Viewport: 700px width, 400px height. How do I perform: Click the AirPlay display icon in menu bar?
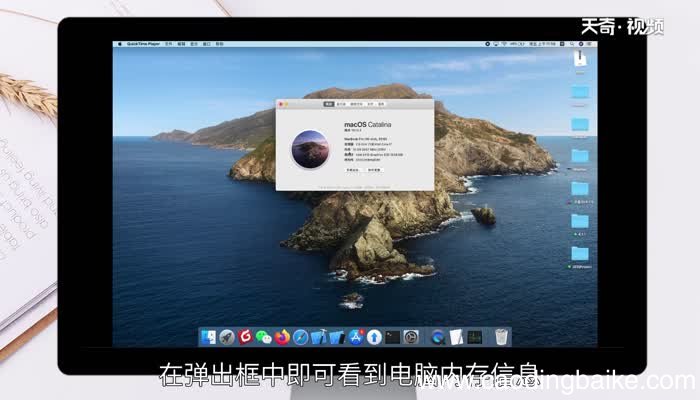click(496, 44)
